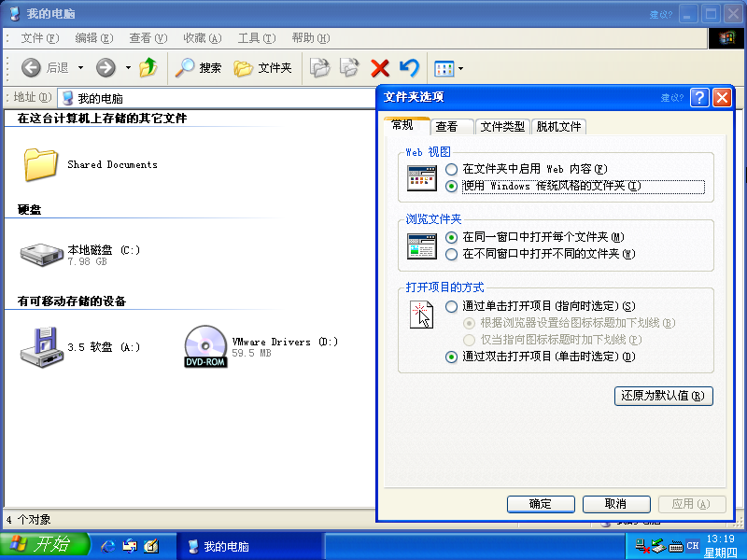Click the blue Undo arrow toolbar icon
Image resolution: width=747 pixels, height=560 pixels.
click(x=409, y=67)
